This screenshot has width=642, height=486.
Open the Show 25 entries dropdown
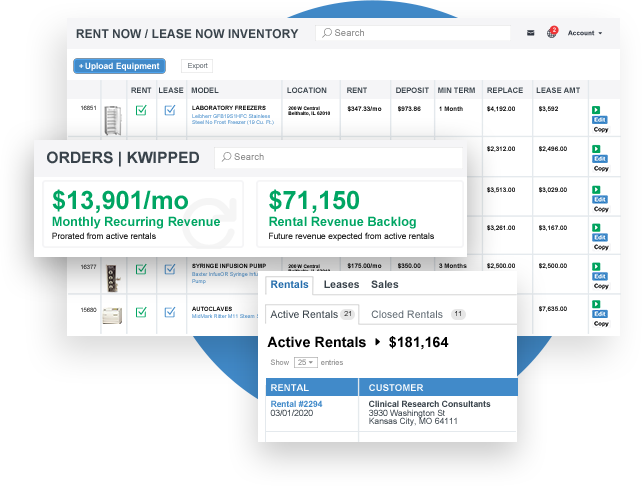305,362
